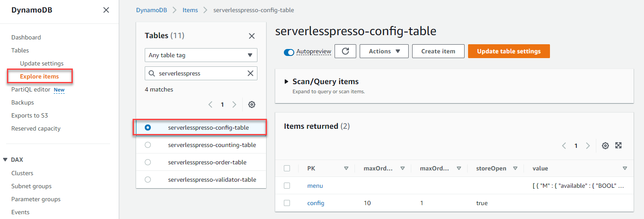The width and height of the screenshot is (644, 219).
Task: Check the config item row checkbox
Action: pos(287,203)
